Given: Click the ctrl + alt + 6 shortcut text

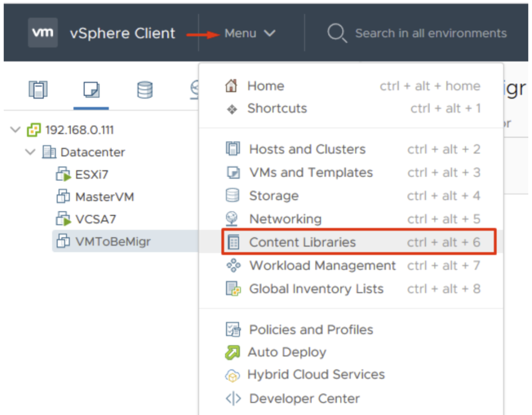Looking at the screenshot, I should (x=444, y=242).
